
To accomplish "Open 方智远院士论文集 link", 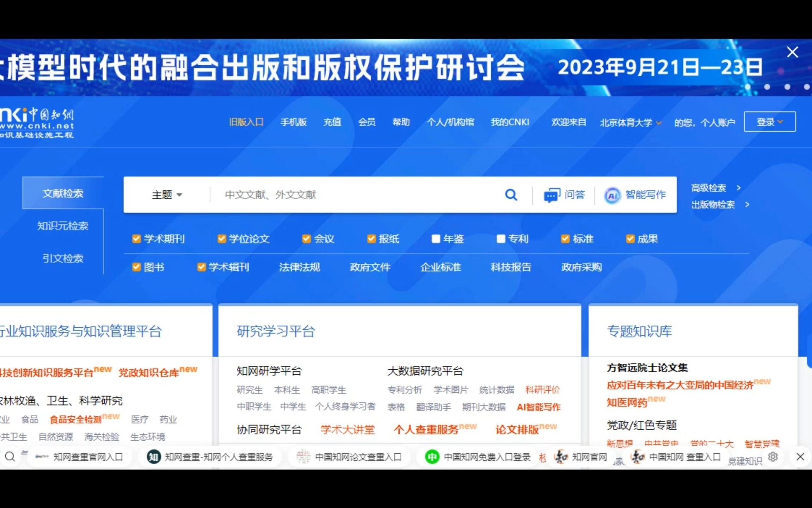I will [x=647, y=368].
